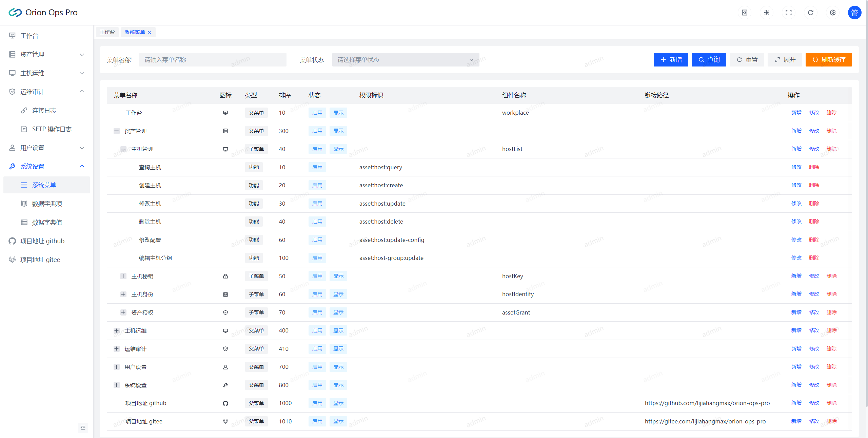This screenshot has height=438, width=868.
Task: Focus the 菜单名称 search input
Action: tap(212, 60)
